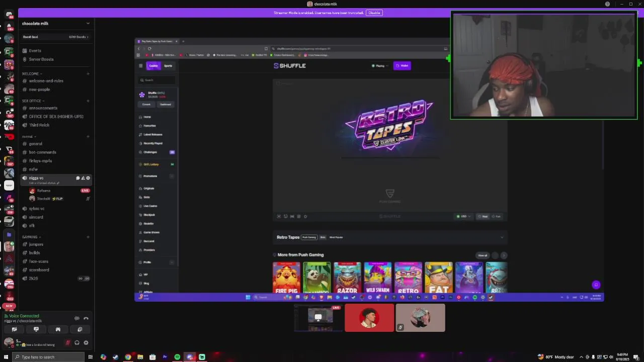This screenshot has width=644, height=362.
Task: Start an activity from the voice panel
Action: [x=58, y=329]
